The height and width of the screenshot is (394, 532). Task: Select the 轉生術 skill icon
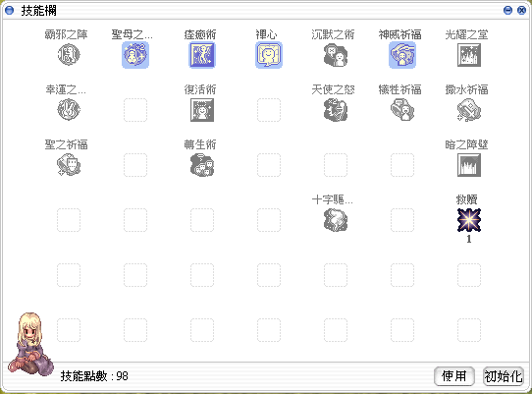(x=202, y=165)
